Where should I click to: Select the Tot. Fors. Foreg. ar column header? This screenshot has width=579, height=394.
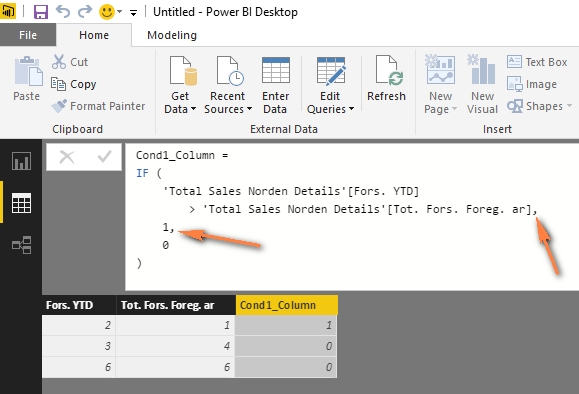(x=176, y=305)
